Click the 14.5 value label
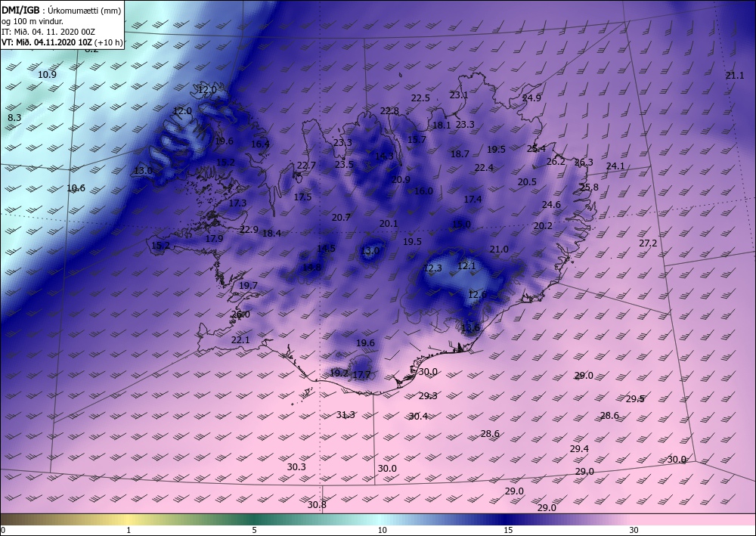The image size is (756, 536). 326,249
